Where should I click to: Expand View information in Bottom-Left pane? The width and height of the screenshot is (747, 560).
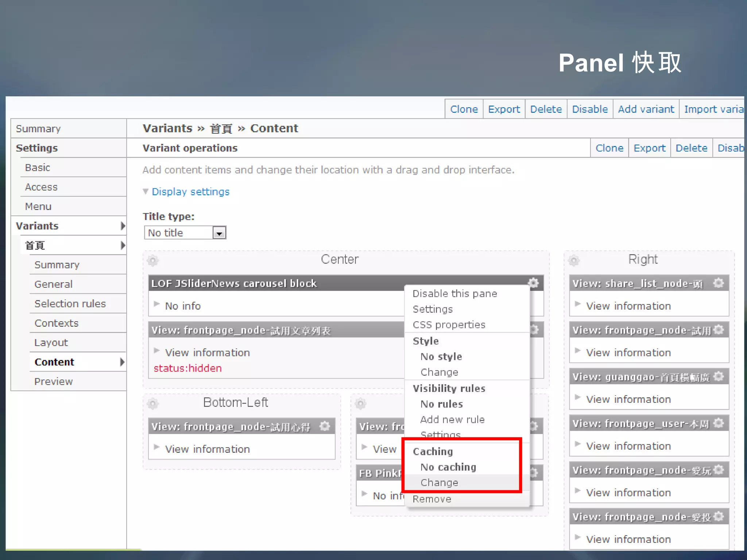(x=157, y=447)
